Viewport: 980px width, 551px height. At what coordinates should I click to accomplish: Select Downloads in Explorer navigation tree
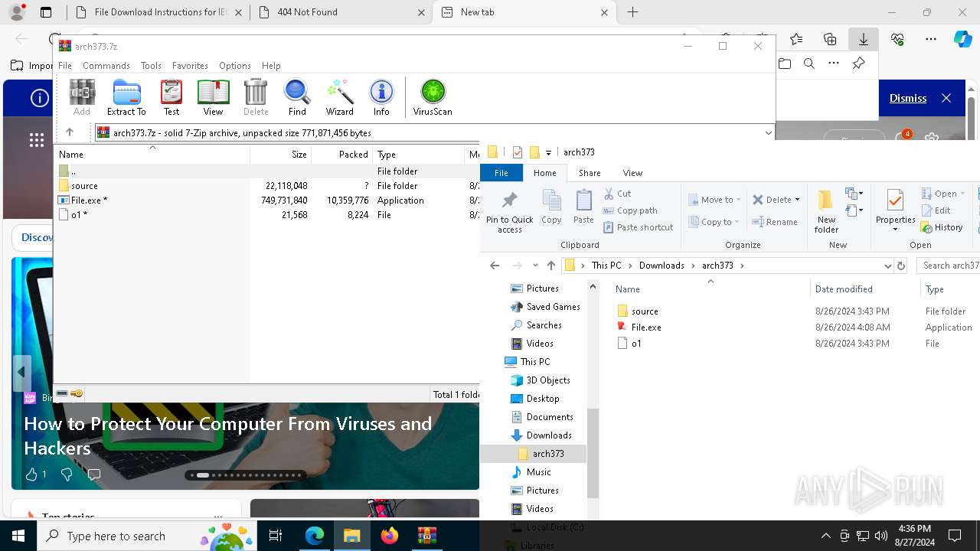(549, 435)
